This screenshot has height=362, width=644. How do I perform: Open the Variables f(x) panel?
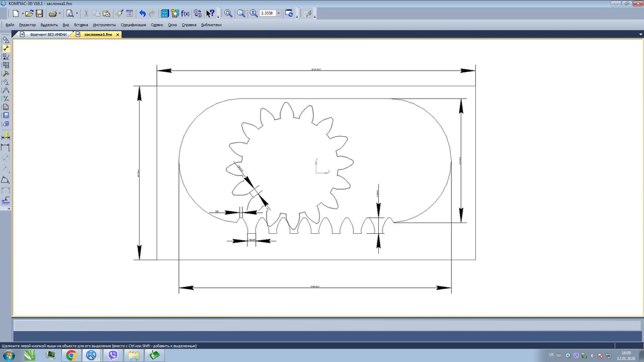tap(185, 13)
